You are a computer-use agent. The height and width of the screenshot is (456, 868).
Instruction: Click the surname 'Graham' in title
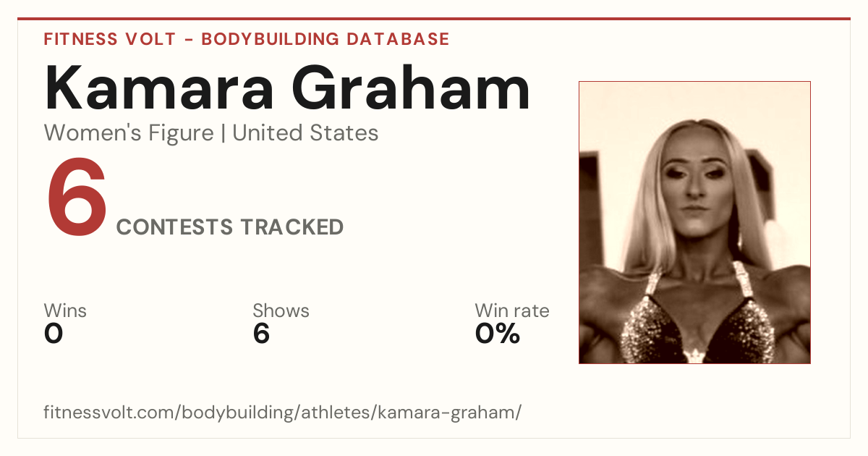412,88
